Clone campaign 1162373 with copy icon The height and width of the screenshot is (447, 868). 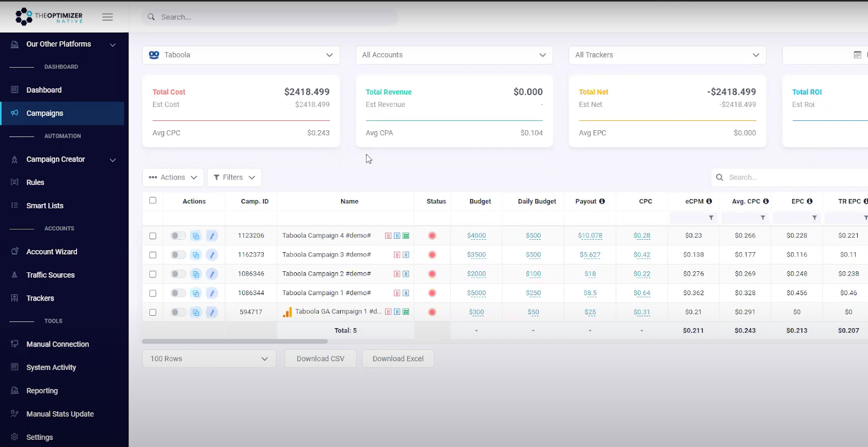pos(196,255)
